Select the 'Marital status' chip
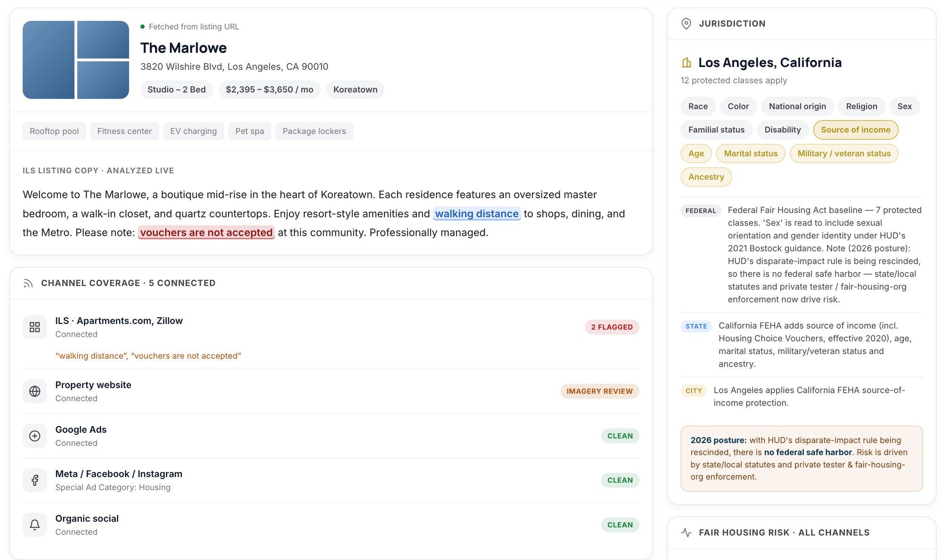Screen dimensions: 943x560 pos(751,153)
